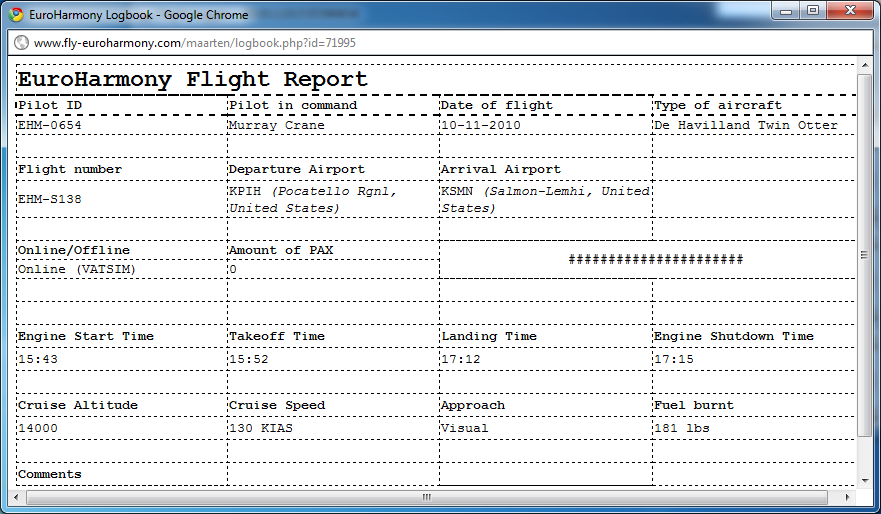Minimize the EuroHarmony Logbook window
This screenshot has height=514, width=881.
click(788, 11)
